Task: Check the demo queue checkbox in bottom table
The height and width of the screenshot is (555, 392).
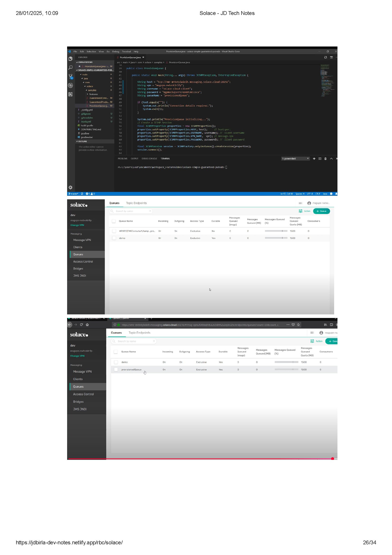Action: (116, 362)
